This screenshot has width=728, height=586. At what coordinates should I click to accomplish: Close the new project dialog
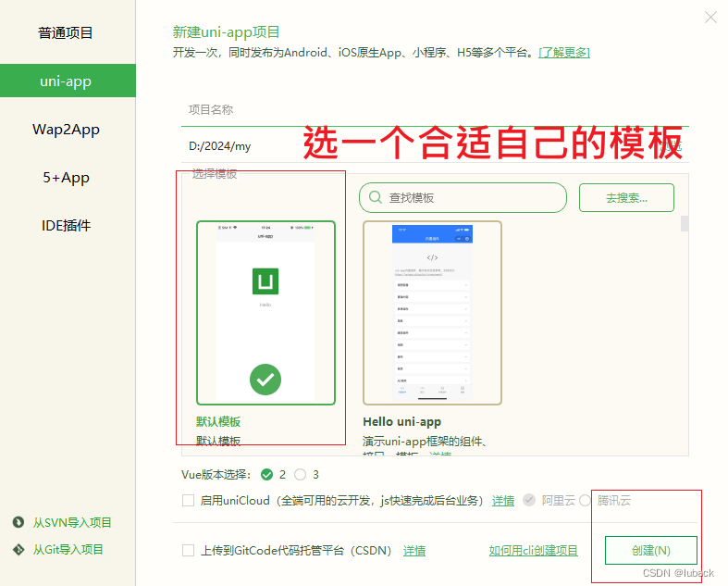(x=710, y=18)
